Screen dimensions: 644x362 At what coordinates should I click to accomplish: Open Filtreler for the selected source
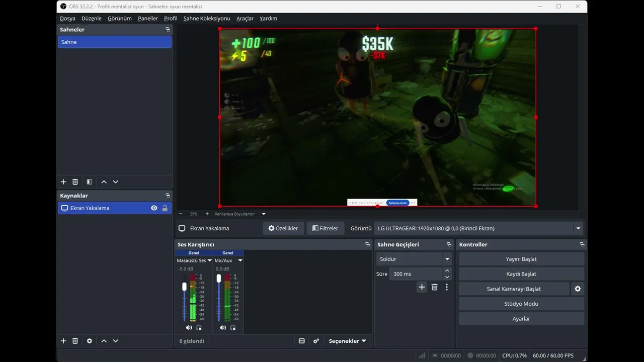(x=326, y=228)
